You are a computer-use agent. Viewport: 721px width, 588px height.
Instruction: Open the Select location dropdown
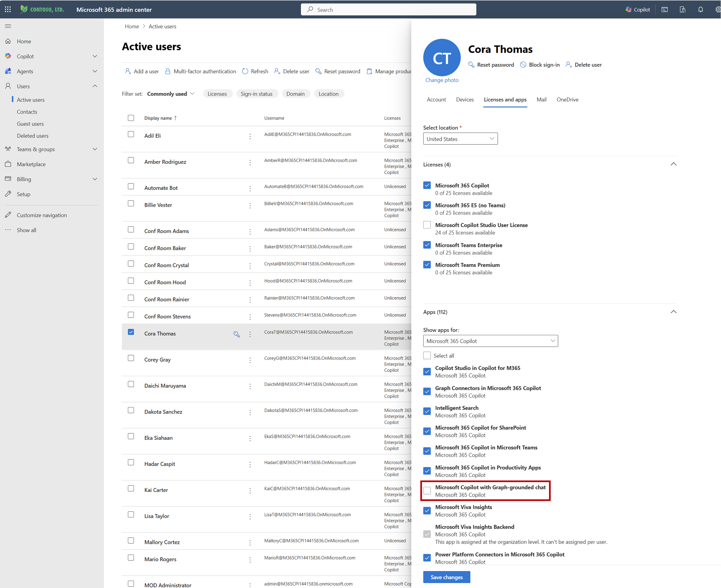[x=460, y=138]
